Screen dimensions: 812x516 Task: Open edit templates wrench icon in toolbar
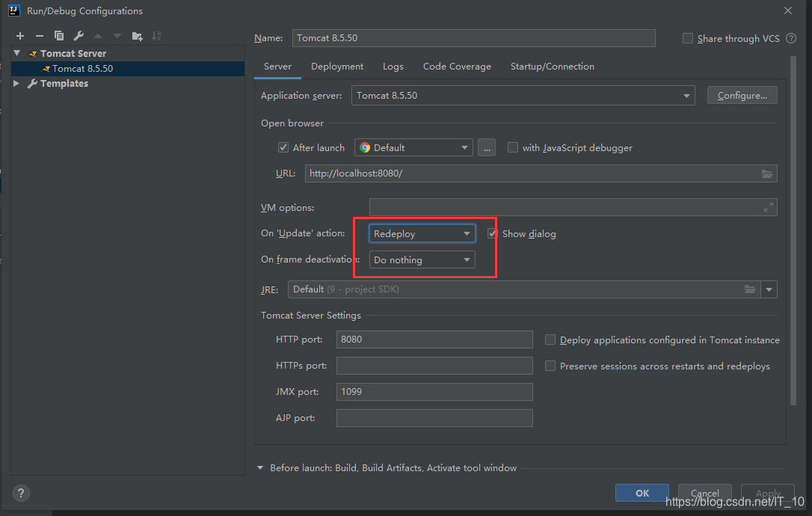[x=79, y=36]
